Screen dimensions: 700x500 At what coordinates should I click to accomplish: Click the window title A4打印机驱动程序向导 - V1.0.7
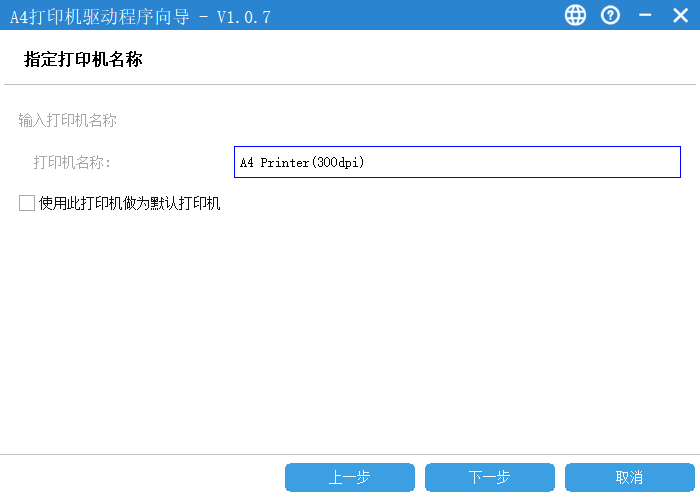[140, 17]
